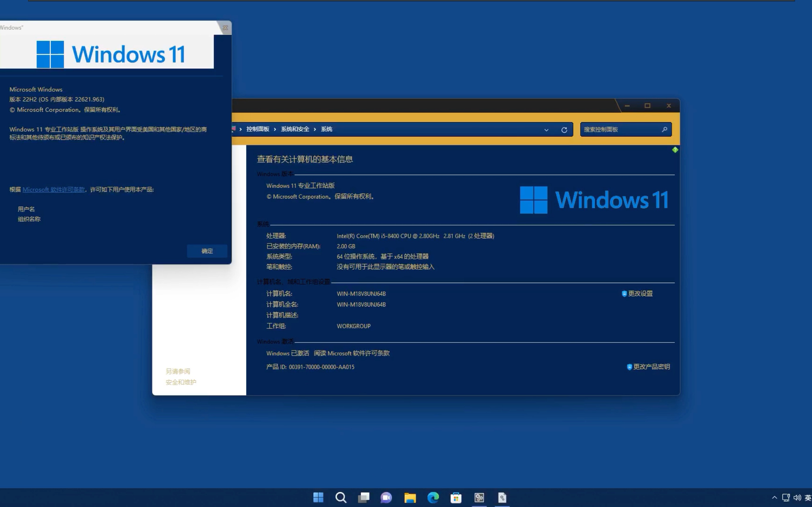The height and width of the screenshot is (507, 812).
Task: Select WIN-M18V8UNJ64B next to 计算机全名
Action: 361,305
